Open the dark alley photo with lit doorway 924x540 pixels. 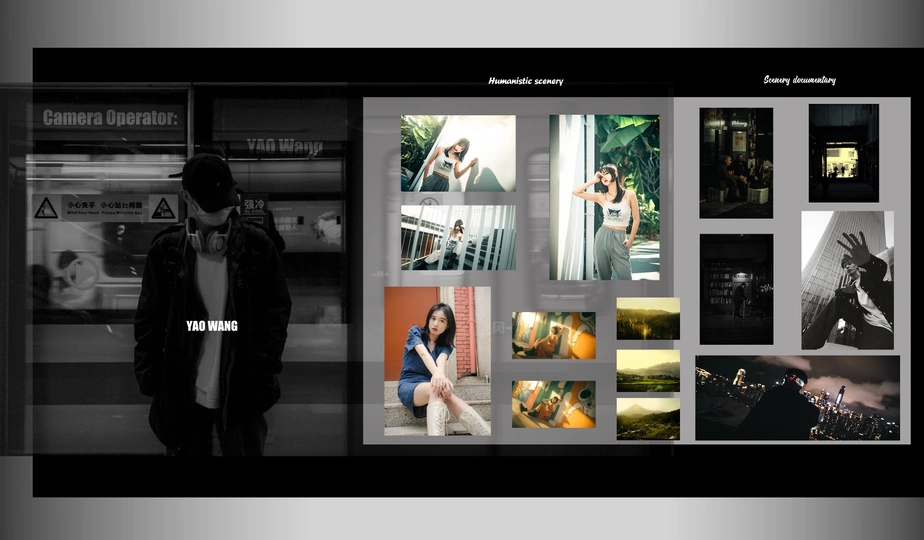tap(843, 153)
